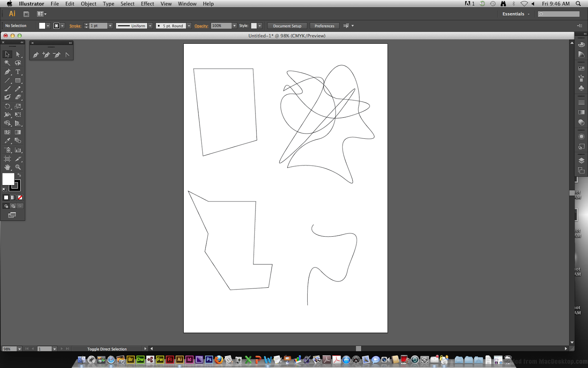Click the Document Setup button
This screenshot has width=588, height=368.
pos(287,26)
